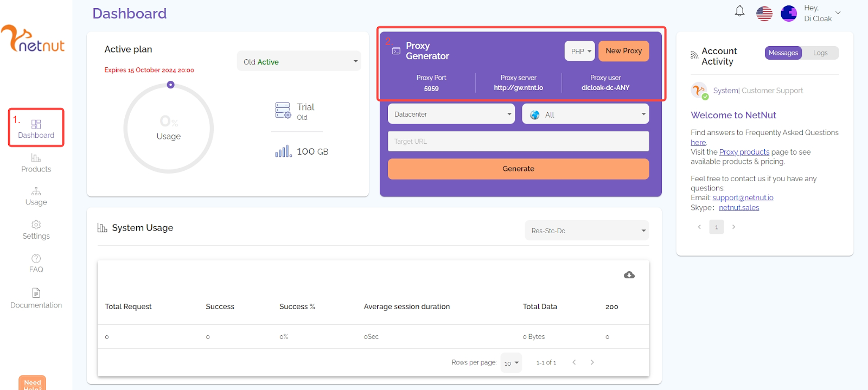The width and height of the screenshot is (868, 390).
Task: Go to next messages page arrow
Action: coord(733,227)
